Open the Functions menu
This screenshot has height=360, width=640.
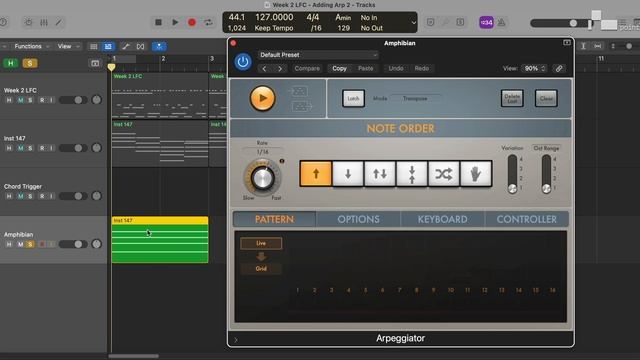31,47
